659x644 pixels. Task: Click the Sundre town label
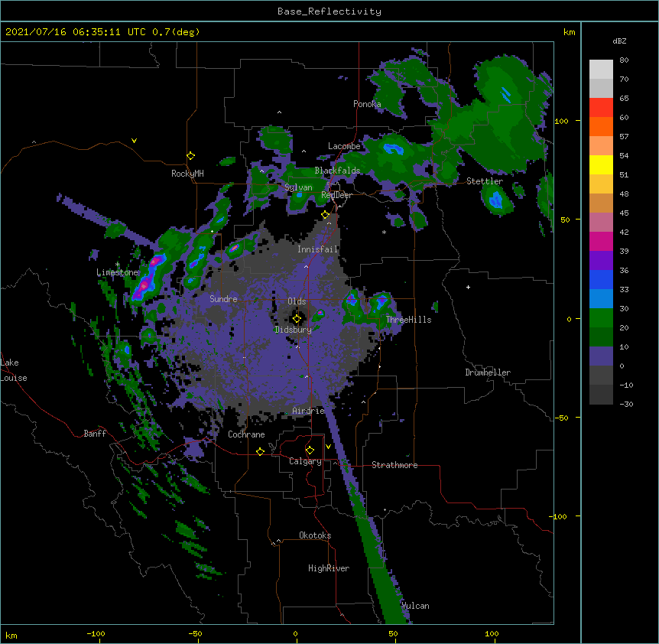pyautogui.click(x=223, y=299)
